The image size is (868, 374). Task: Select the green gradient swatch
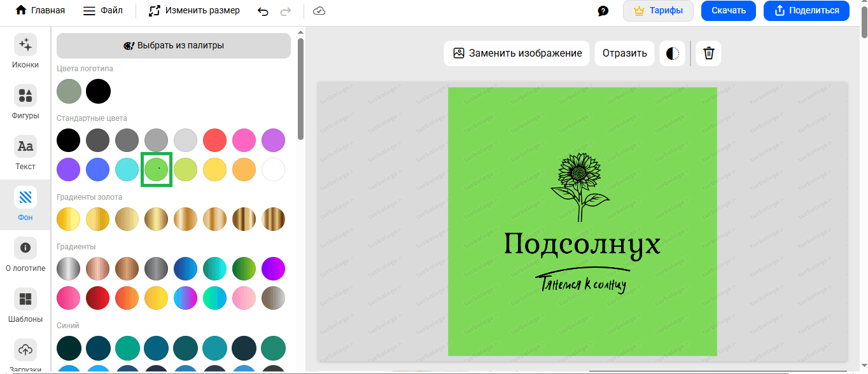(x=244, y=268)
